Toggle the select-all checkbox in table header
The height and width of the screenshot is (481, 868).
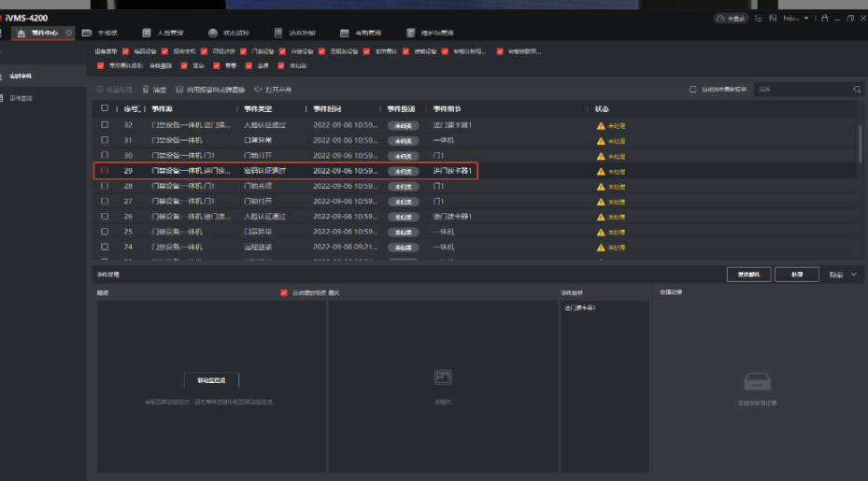click(x=105, y=109)
